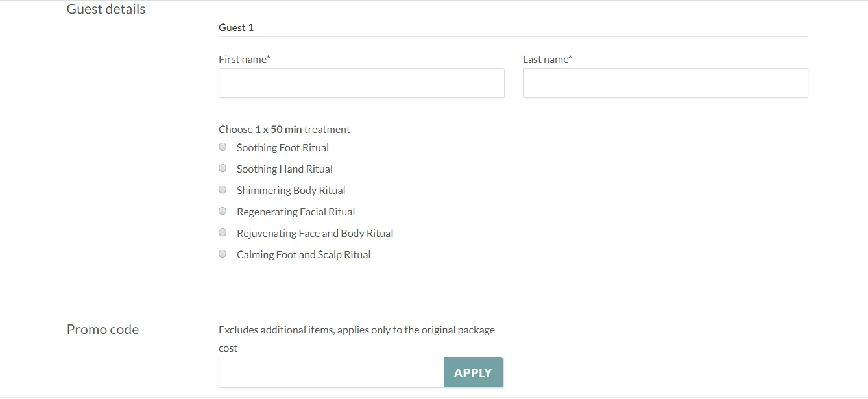Select Rejuvenating Face and Body Ritual radio button
Image resolution: width=868 pixels, height=399 pixels.
[223, 232]
